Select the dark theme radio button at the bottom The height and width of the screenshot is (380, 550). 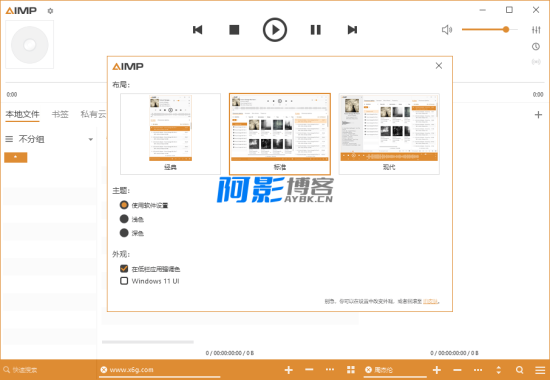pos(124,233)
